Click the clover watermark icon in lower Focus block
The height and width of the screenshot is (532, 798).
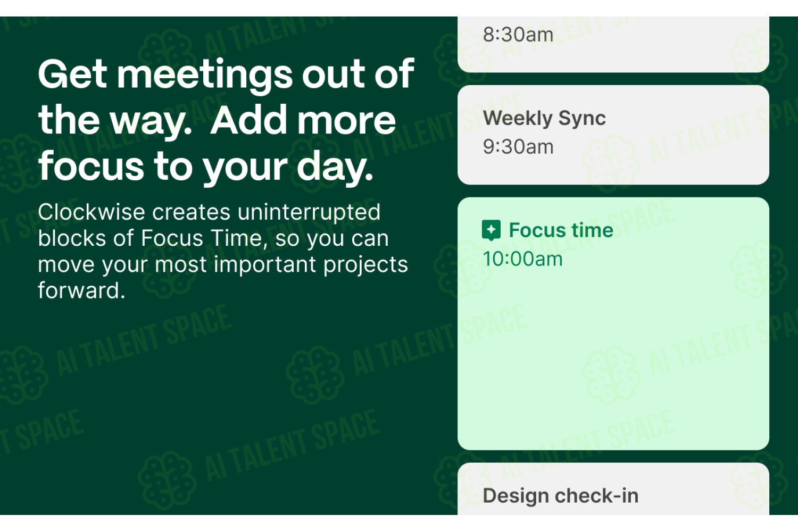[611, 375]
